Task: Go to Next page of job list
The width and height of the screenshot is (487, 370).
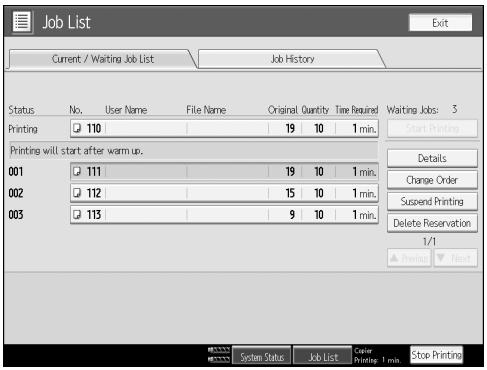Action: coord(456,258)
